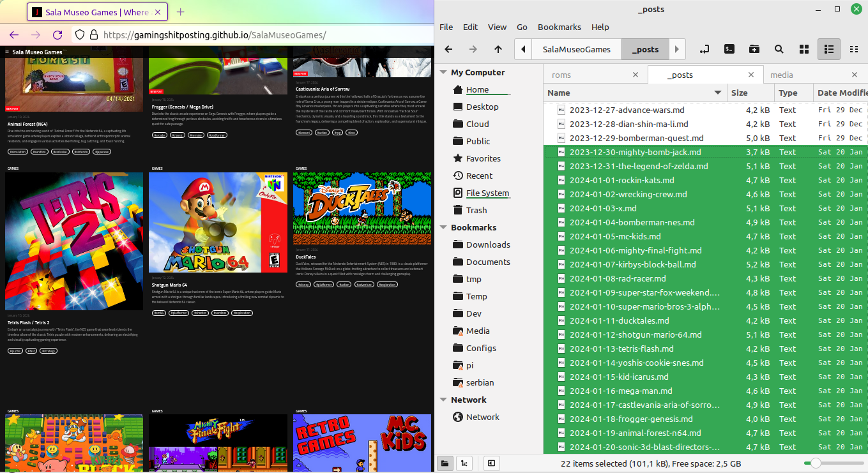The image size is (868, 473).
Task: Click the search magnifier in file manager
Action: coord(779,49)
